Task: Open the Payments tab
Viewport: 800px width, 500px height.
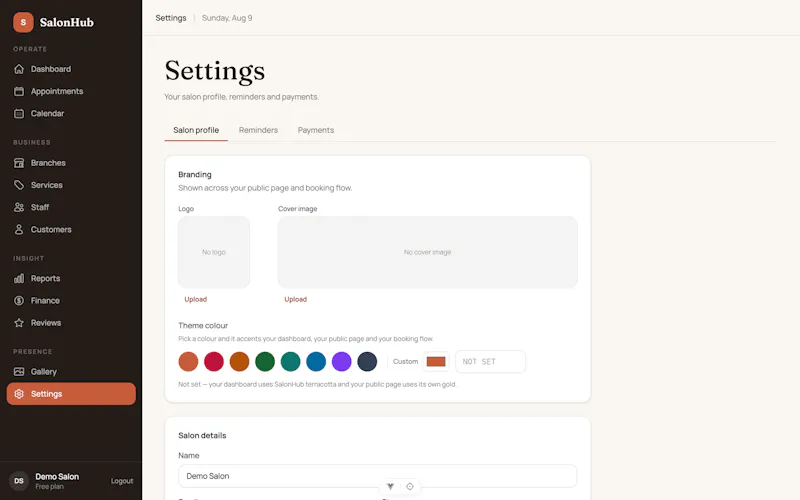Action: click(x=316, y=130)
